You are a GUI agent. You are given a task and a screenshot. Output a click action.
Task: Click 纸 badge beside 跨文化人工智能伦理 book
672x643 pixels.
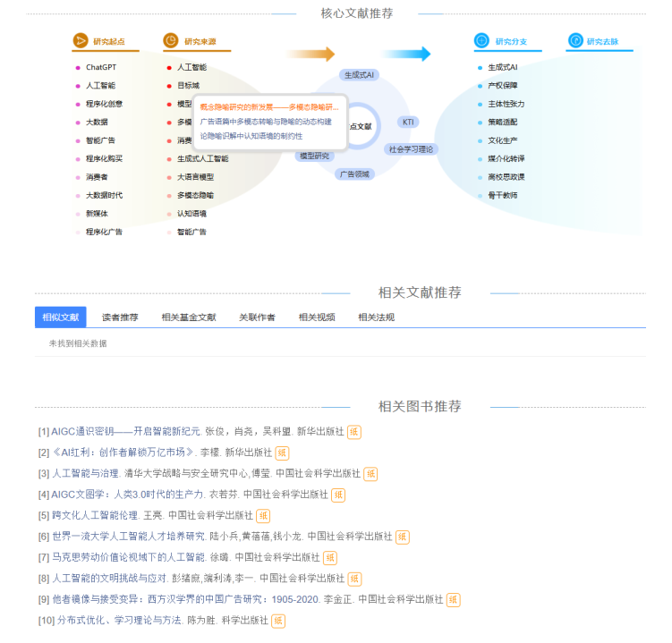pos(263,515)
